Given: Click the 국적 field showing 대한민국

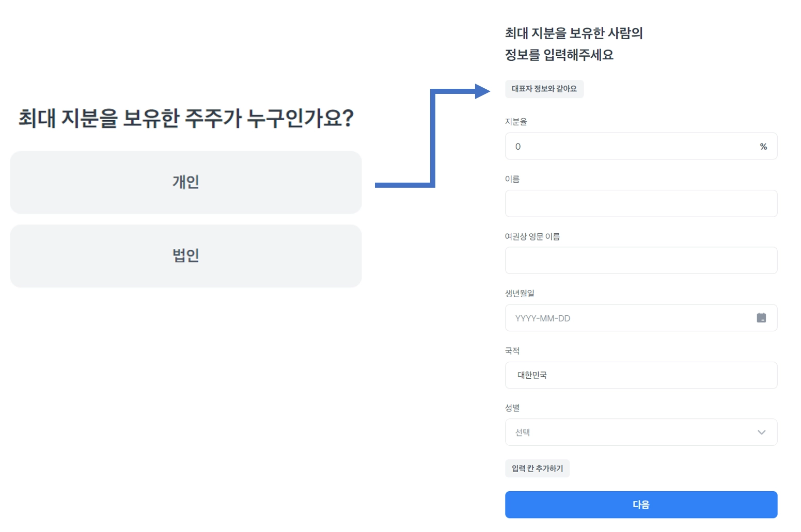Looking at the screenshot, I should (640, 375).
